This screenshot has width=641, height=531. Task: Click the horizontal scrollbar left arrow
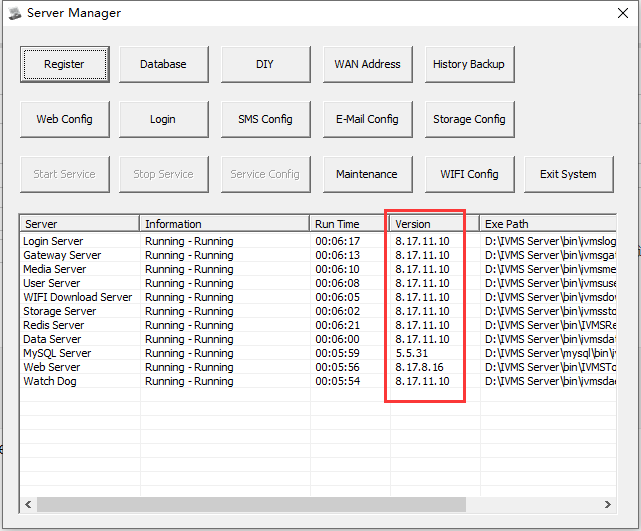pos(28,504)
